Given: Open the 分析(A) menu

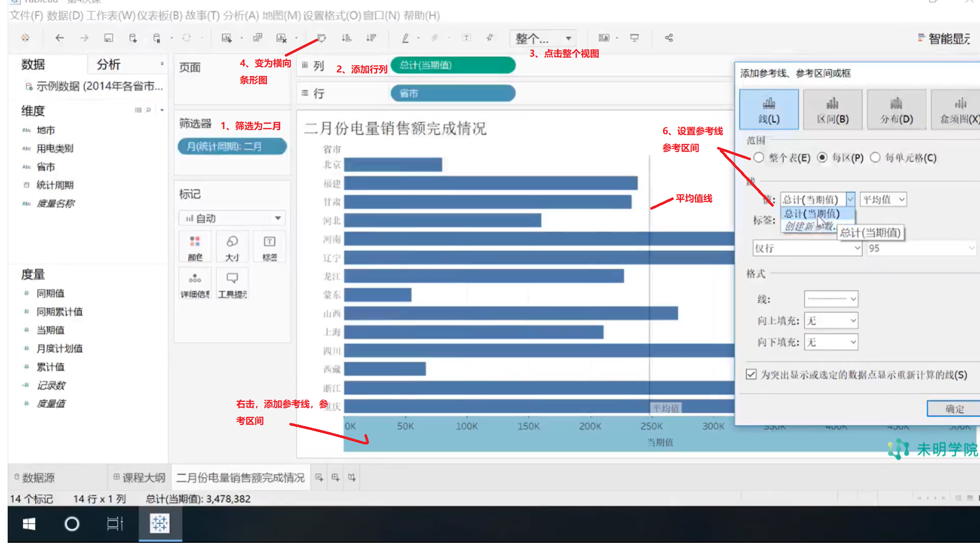Looking at the screenshot, I should [x=241, y=15].
